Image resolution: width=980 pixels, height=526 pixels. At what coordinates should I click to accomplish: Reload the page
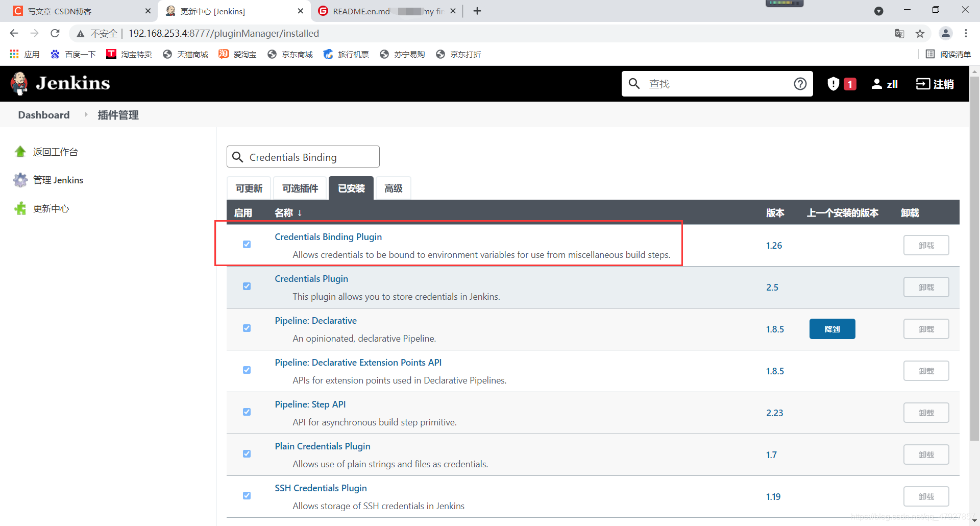(x=55, y=33)
